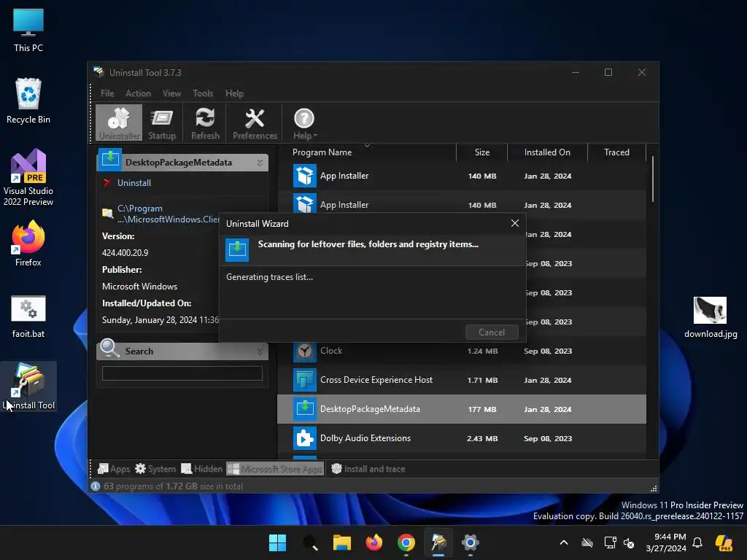
Task: Open the View menu
Action: (171, 93)
